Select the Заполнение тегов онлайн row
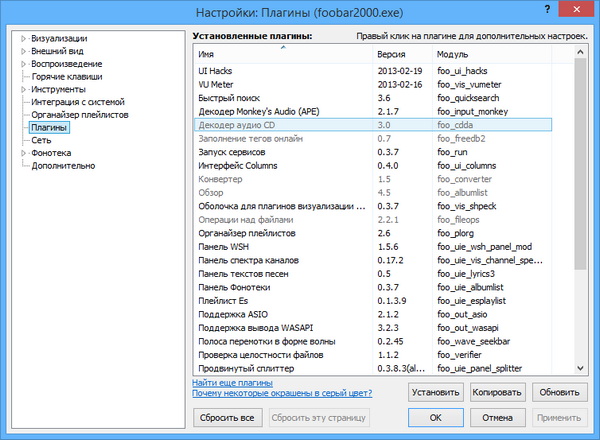 point(373,139)
